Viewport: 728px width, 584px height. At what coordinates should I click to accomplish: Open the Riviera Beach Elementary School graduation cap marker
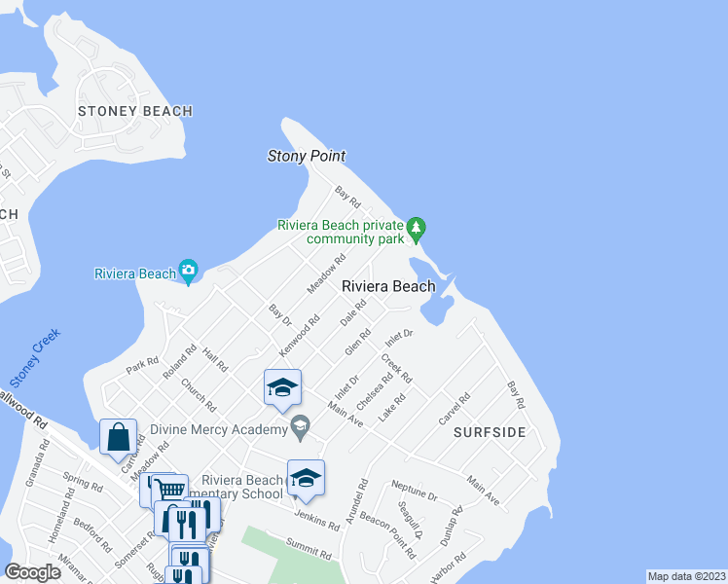point(306,481)
